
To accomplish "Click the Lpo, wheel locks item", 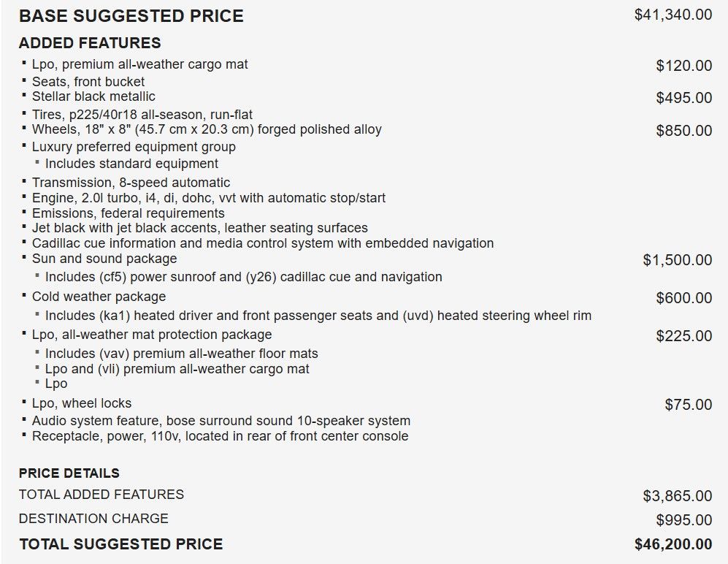I will pyautogui.click(x=82, y=403).
